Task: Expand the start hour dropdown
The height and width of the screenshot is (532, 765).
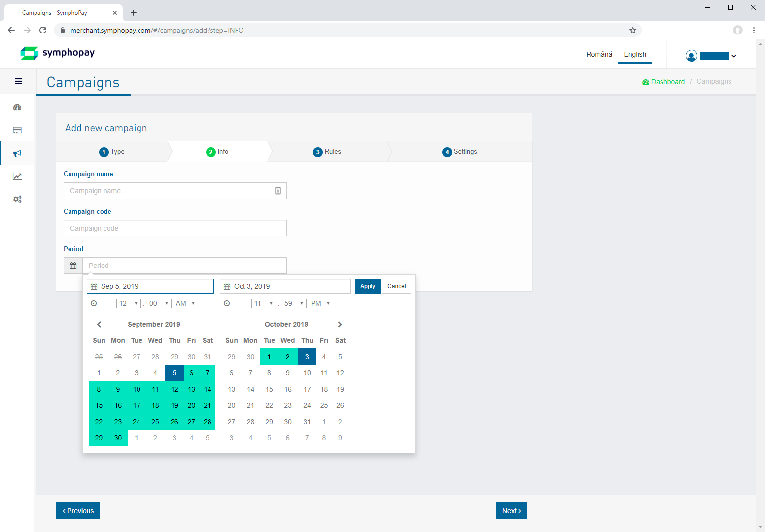Action: coord(128,303)
